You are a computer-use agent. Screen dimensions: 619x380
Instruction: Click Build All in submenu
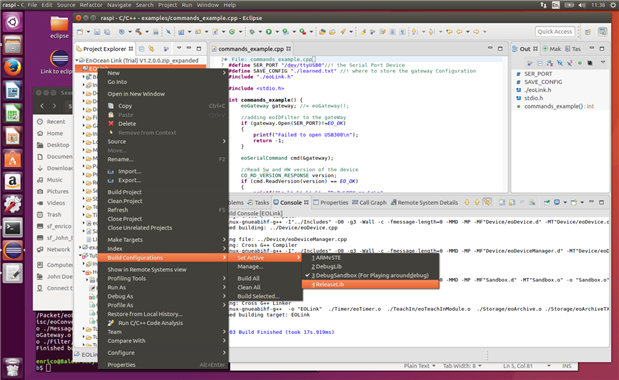pos(265,278)
